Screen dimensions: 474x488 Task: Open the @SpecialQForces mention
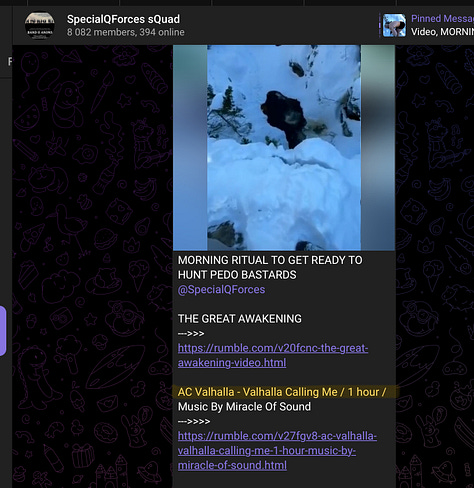tap(221, 290)
